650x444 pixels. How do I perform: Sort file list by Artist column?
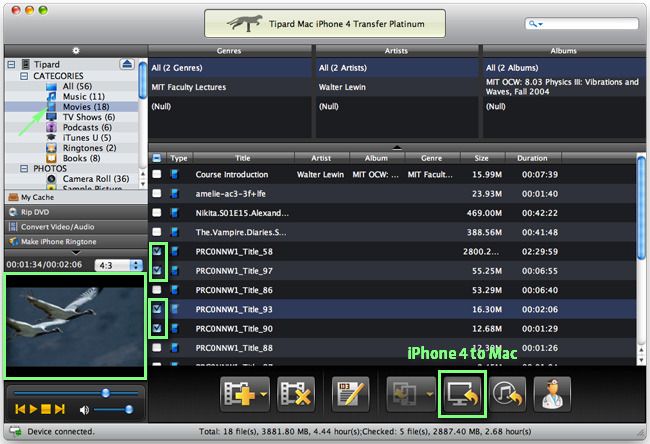pyautogui.click(x=322, y=158)
